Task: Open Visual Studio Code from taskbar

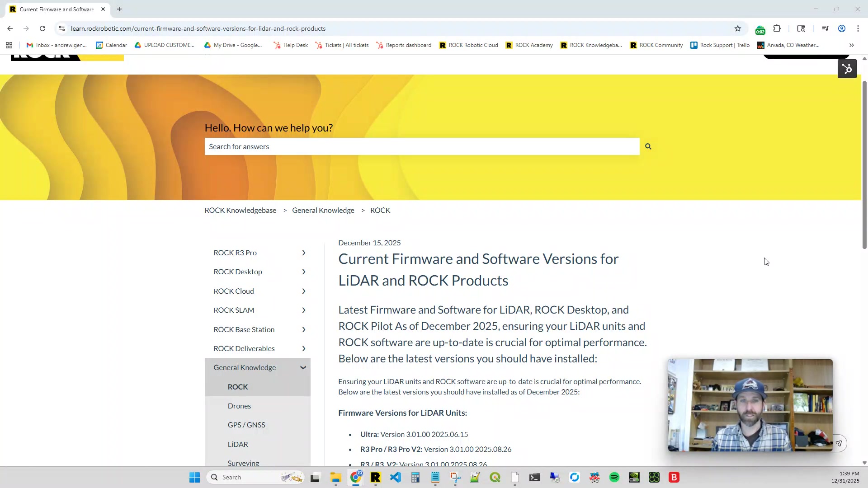Action: coord(396,478)
